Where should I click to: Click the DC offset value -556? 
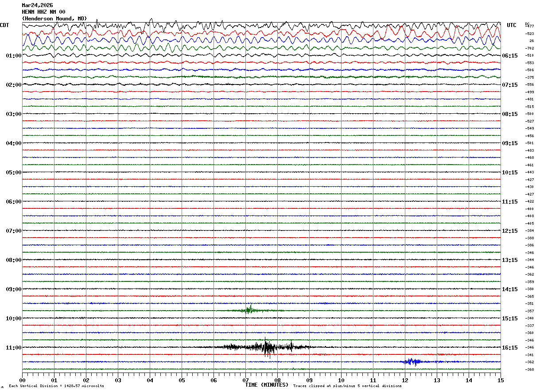(x=529, y=85)
